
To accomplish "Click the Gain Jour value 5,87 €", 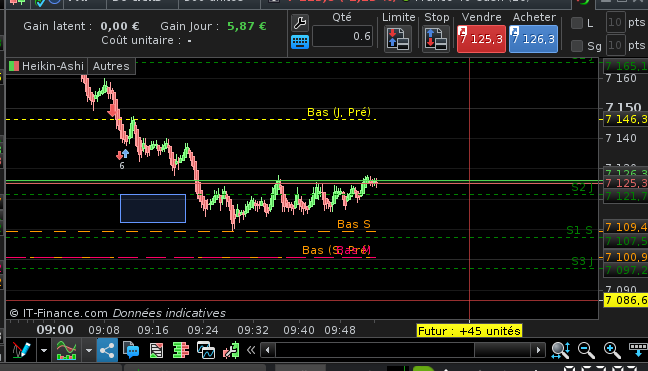I will click(247, 26).
